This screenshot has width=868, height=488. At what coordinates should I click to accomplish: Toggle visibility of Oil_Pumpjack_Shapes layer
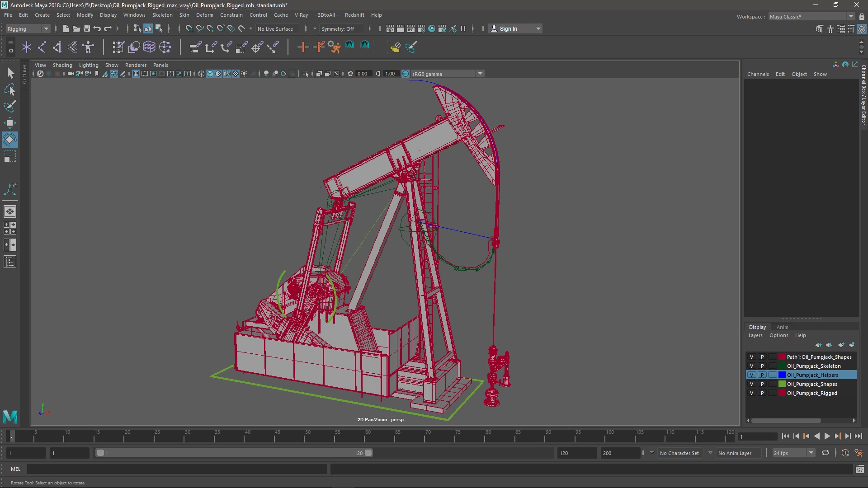pyautogui.click(x=752, y=384)
